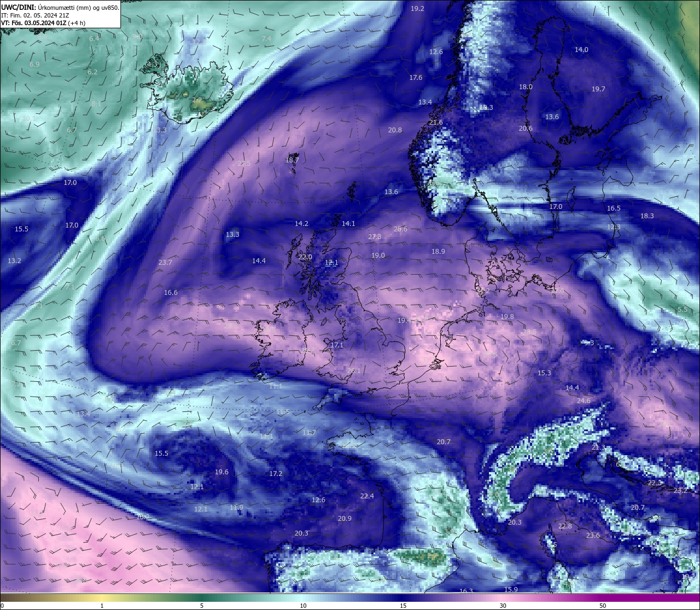Click the 22.8 value label

click(565, 526)
